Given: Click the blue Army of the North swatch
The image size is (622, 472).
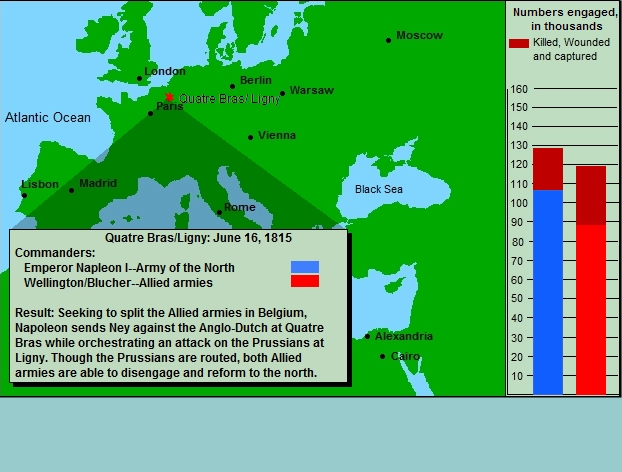Looking at the screenshot, I should (305, 267).
